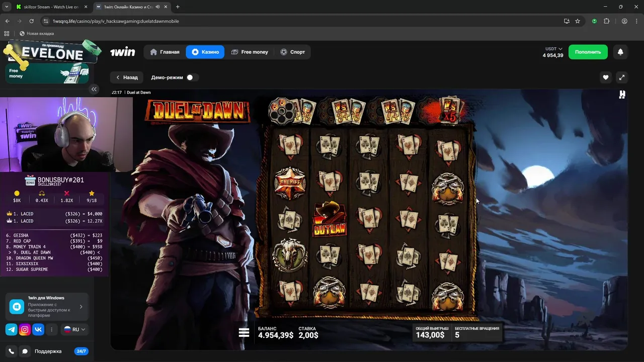The width and height of the screenshot is (644, 362).
Task: Open the Free money section
Action: click(250, 52)
